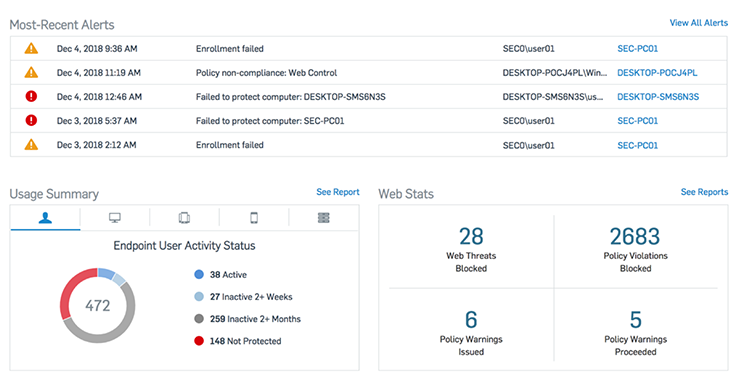
Task: Select the mobile phone icon tab
Action: (254, 218)
